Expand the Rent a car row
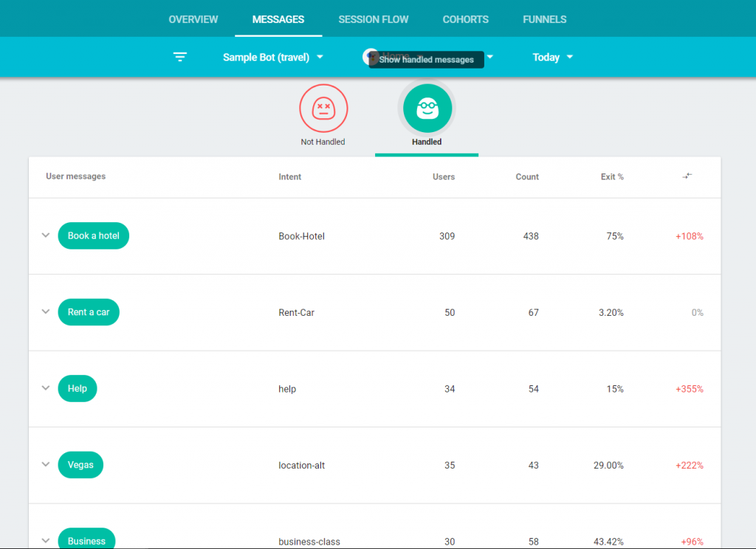Image resolution: width=756 pixels, height=549 pixels. tap(46, 311)
